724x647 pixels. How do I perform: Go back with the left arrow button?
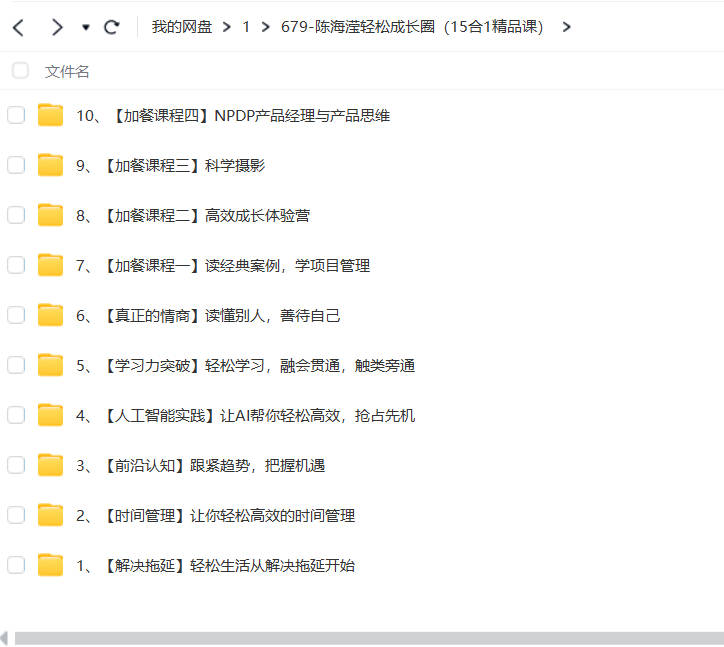[x=18, y=27]
